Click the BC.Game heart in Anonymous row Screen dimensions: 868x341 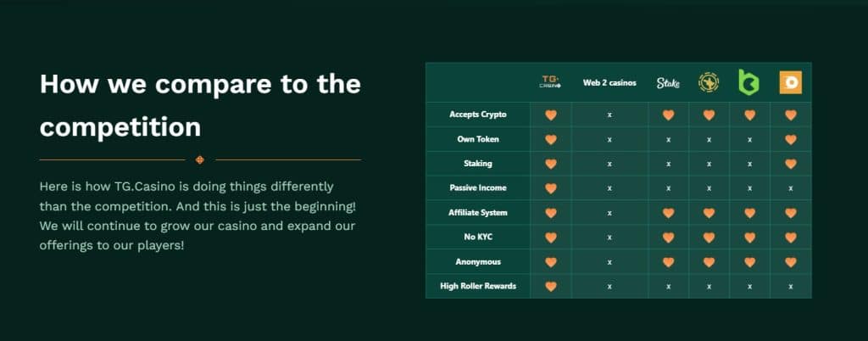[x=749, y=262]
